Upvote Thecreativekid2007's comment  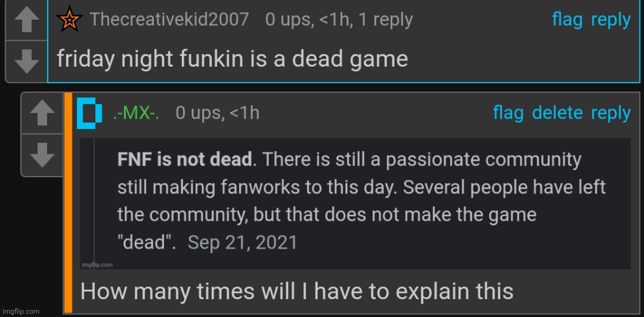(26, 21)
